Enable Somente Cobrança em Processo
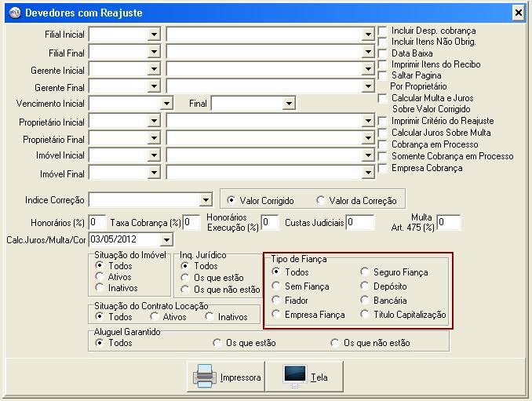Viewport: 532px width, 401px height. pos(382,156)
